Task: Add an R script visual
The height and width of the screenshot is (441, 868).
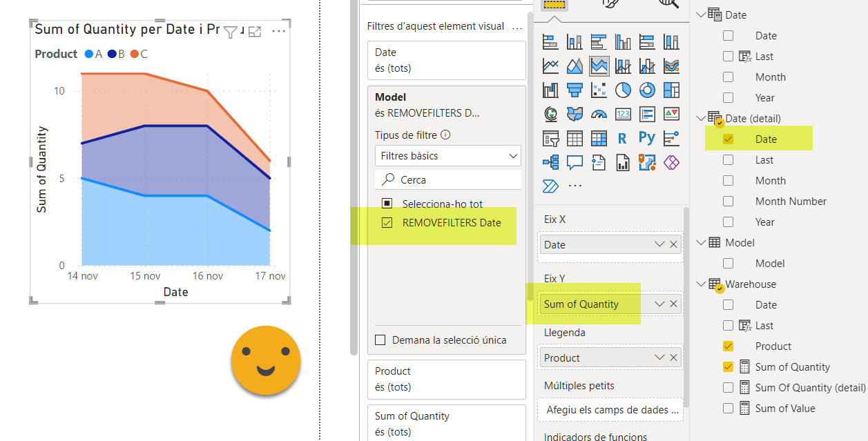Action: click(622, 138)
